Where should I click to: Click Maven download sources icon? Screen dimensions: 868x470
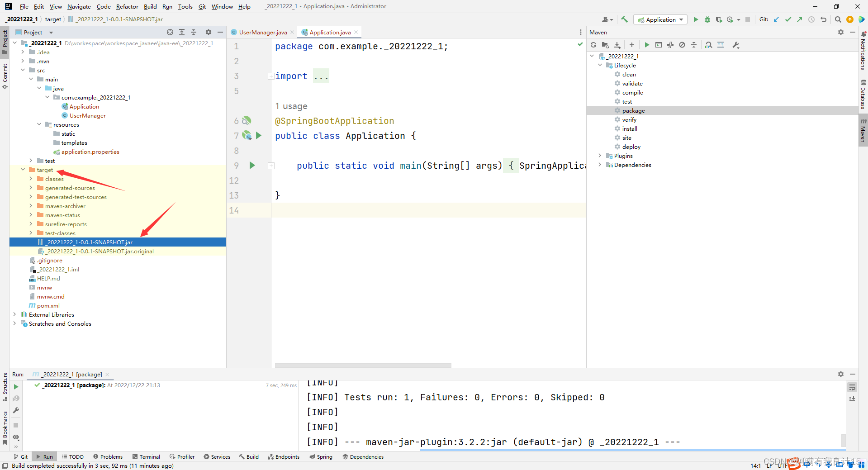tap(617, 45)
